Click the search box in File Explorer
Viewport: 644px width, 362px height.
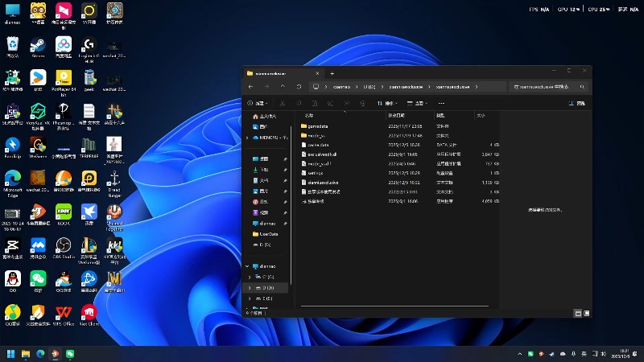547,86
